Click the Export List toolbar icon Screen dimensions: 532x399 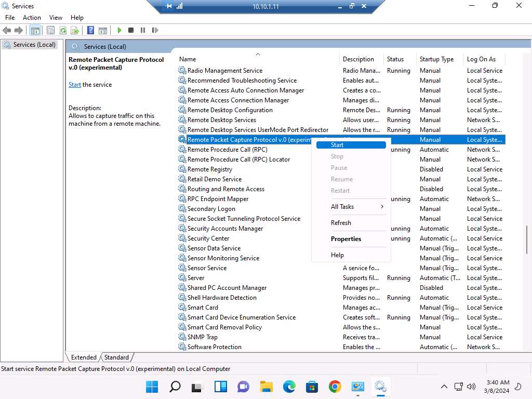(x=75, y=31)
